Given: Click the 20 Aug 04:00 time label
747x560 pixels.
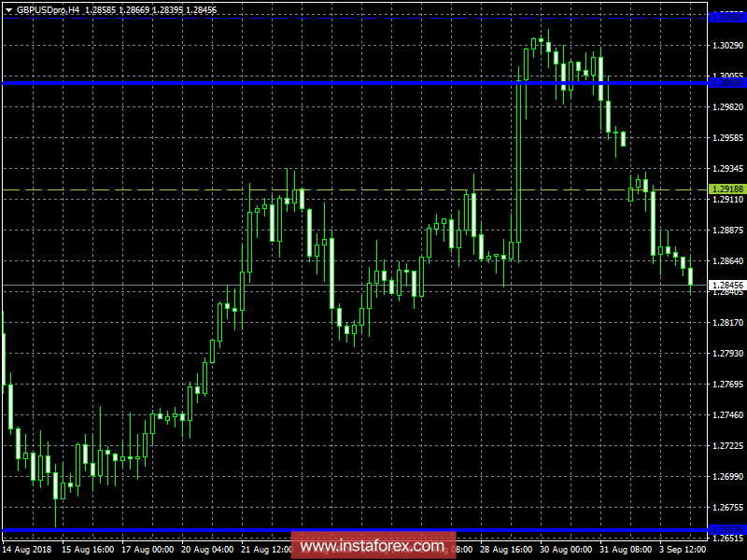Looking at the screenshot, I should click(207, 550).
